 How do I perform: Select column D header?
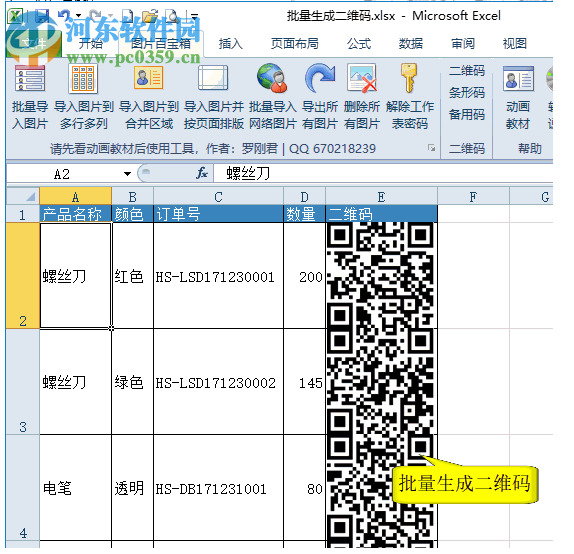(305, 196)
